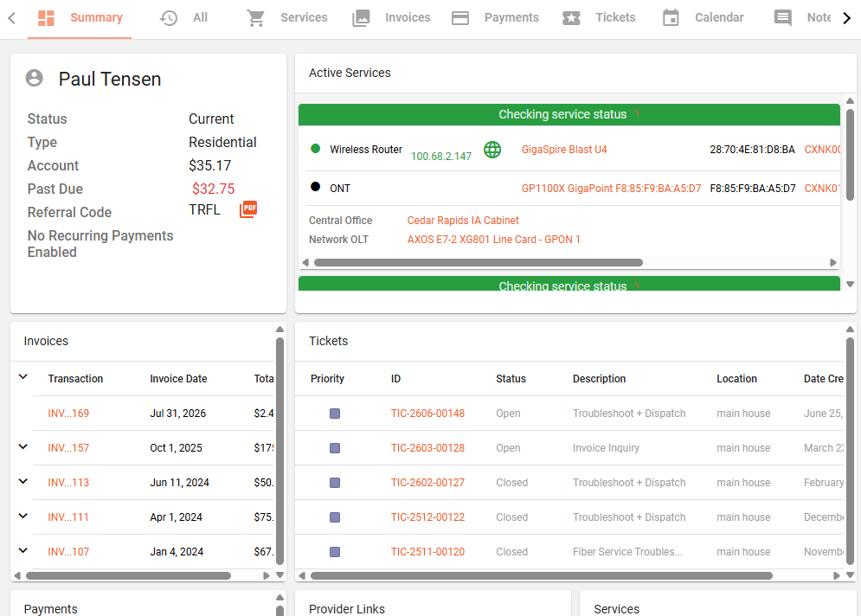
Task: Click Provider Links panel heading
Action: (x=346, y=609)
